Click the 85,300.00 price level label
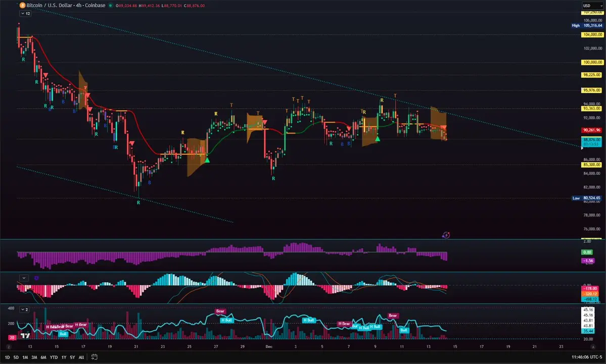The image size is (606, 364). tap(592, 165)
